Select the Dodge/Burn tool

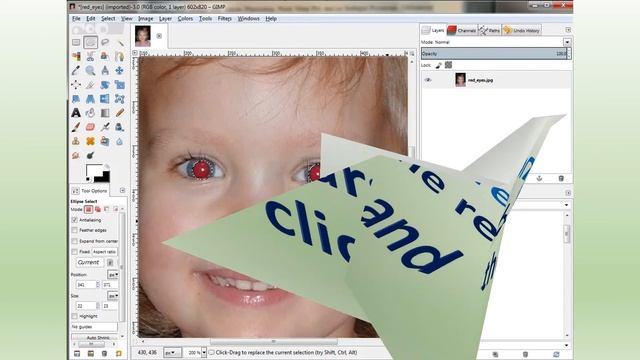[90, 155]
